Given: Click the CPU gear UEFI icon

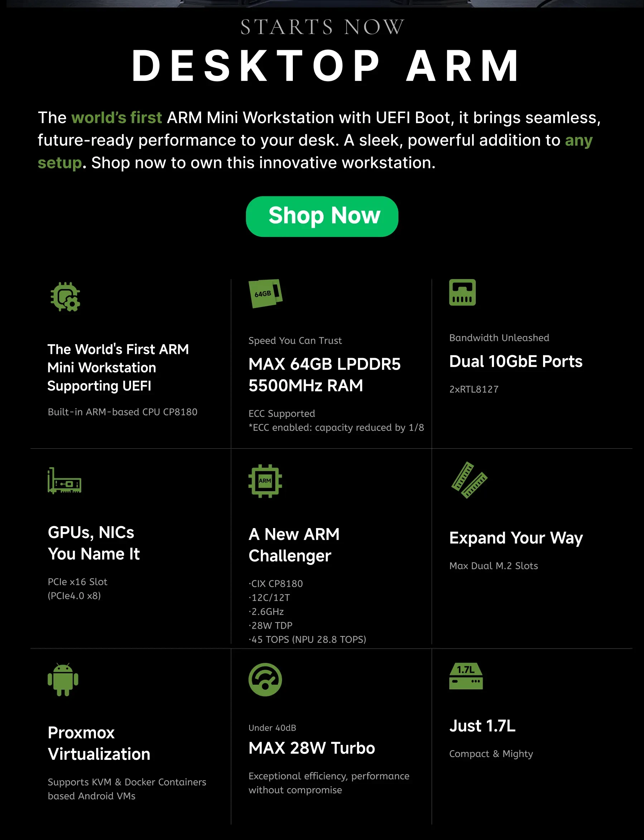Looking at the screenshot, I should 65,297.
